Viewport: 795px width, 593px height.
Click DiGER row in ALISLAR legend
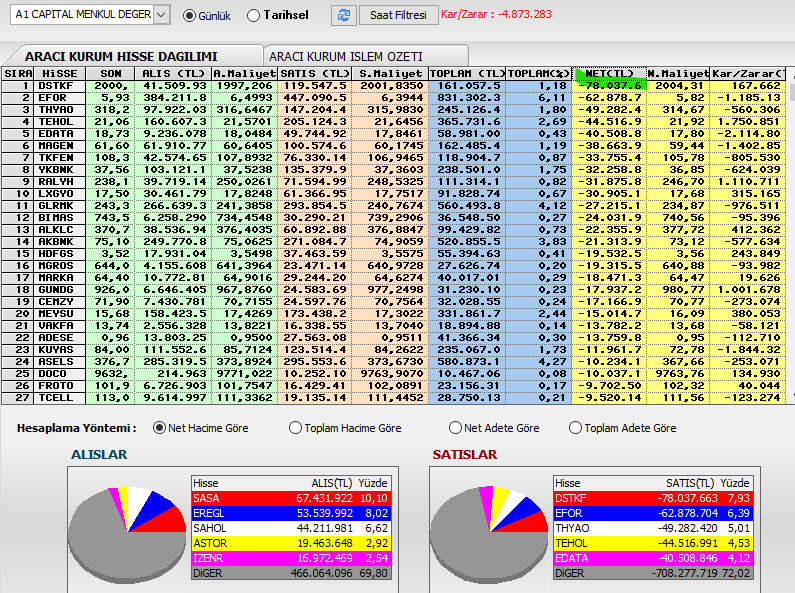coord(291,573)
